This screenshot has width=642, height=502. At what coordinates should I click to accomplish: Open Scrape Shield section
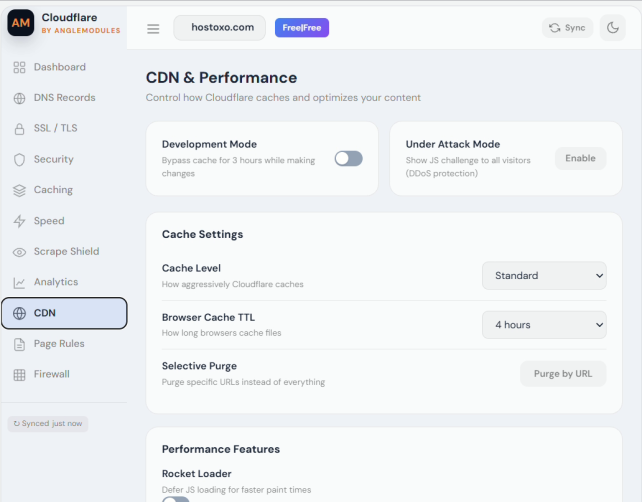pos(64,251)
